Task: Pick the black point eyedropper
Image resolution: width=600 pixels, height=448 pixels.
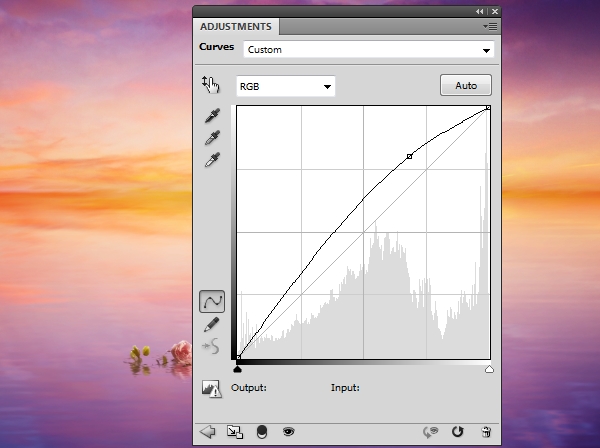Action: coord(212,116)
